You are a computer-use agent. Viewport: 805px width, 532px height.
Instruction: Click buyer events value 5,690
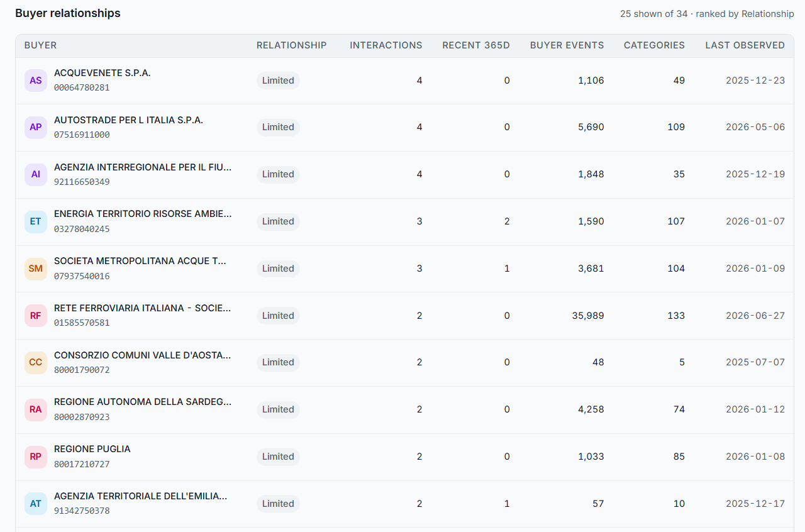click(x=591, y=127)
